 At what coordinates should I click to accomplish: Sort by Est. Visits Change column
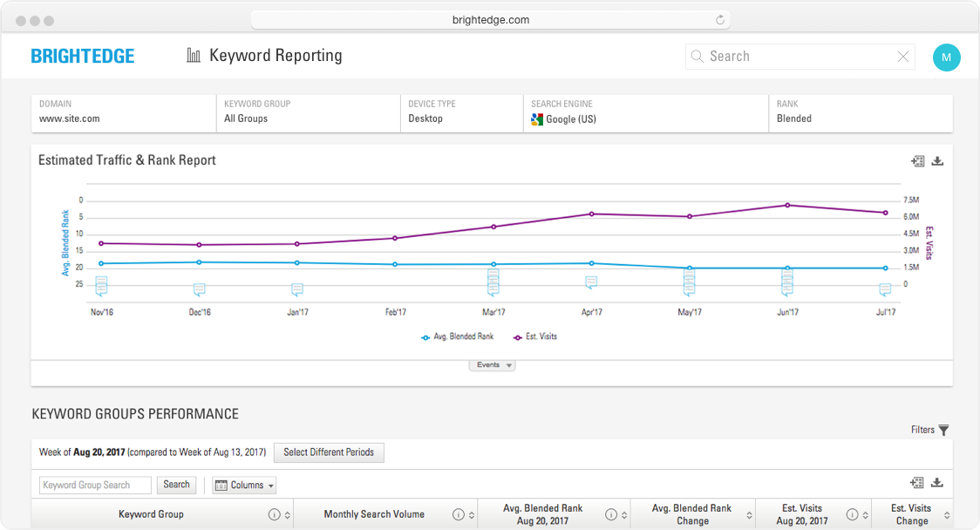click(x=947, y=515)
